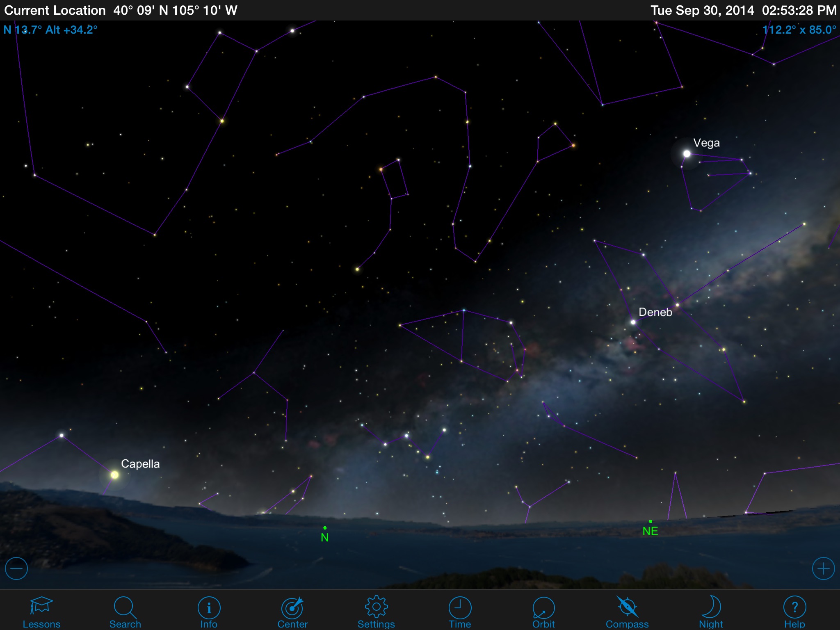Tap the date and time display
Viewport: 840px width, 630px height.
point(743,10)
